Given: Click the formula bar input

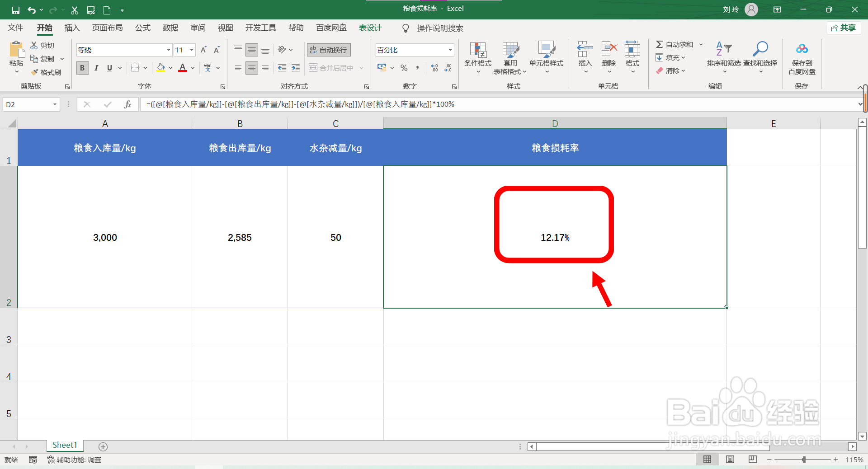Looking at the screenshot, I should coord(497,104).
